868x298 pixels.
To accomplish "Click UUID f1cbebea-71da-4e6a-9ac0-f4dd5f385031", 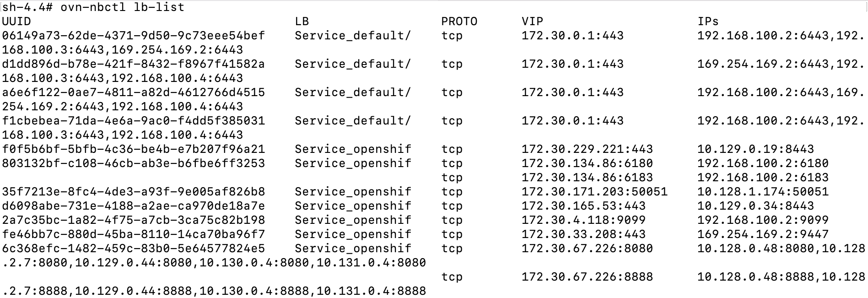I will pyautogui.click(x=134, y=121).
